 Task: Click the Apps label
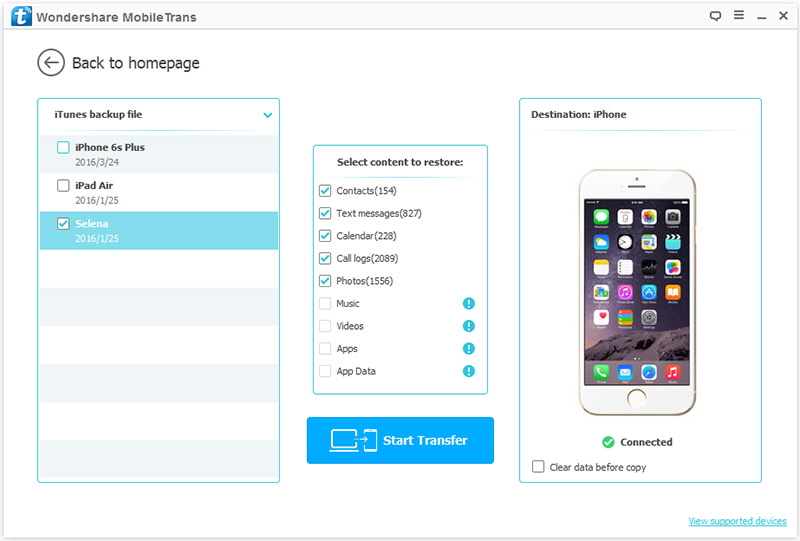point(347,349)
